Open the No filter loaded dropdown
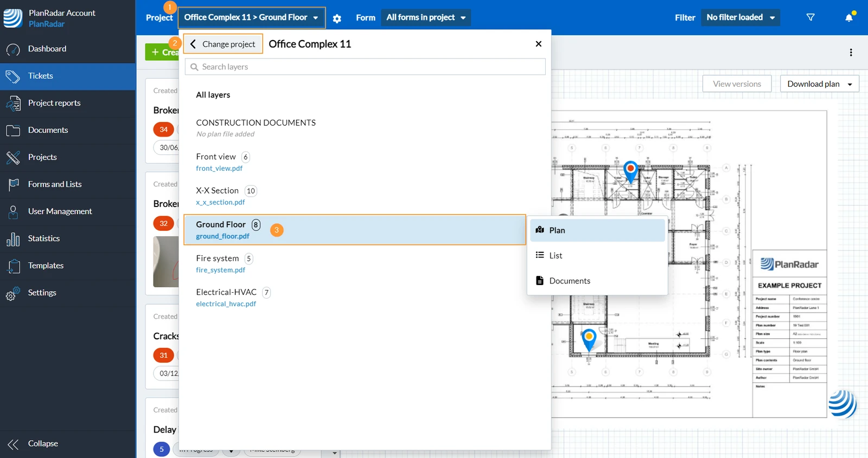 pyautogui.click(x=741, y=17)
